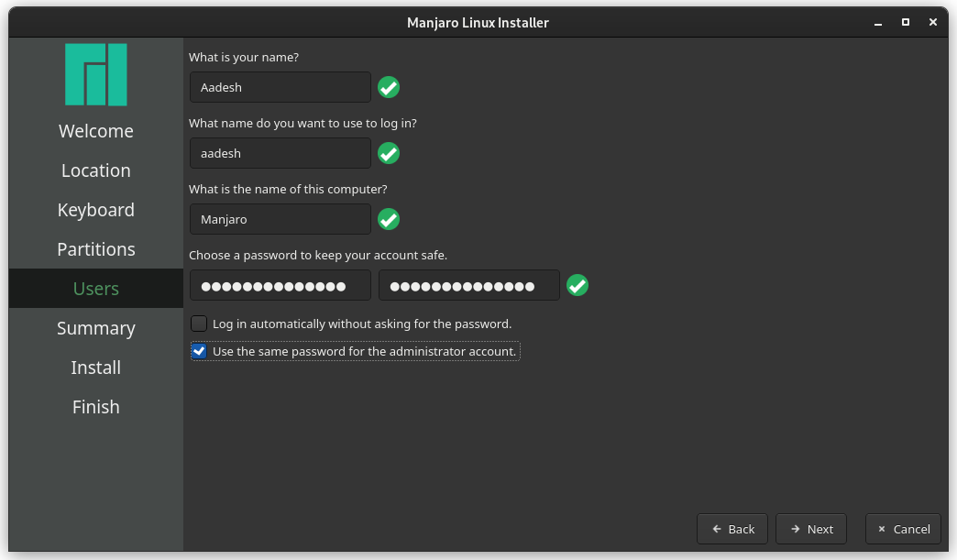Click the password confirmation field

pyautogui.click(x=468, y=285)
